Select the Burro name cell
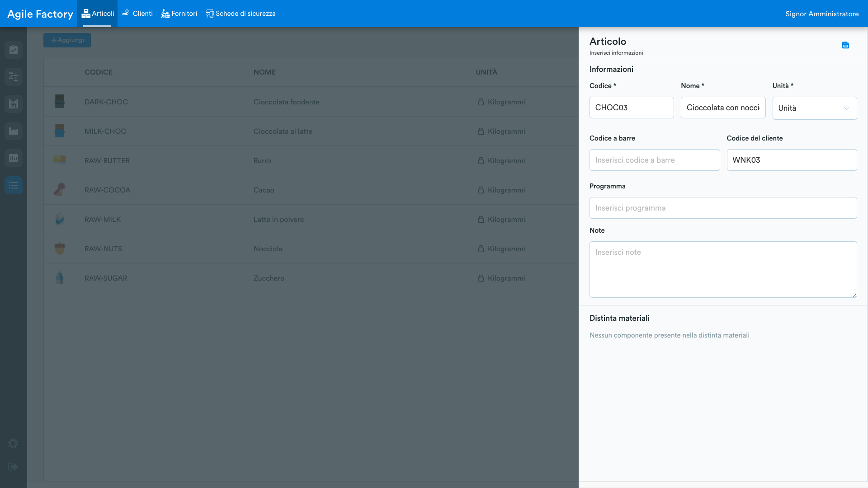The height and width of the screenshot is (488, 868). 262,160
